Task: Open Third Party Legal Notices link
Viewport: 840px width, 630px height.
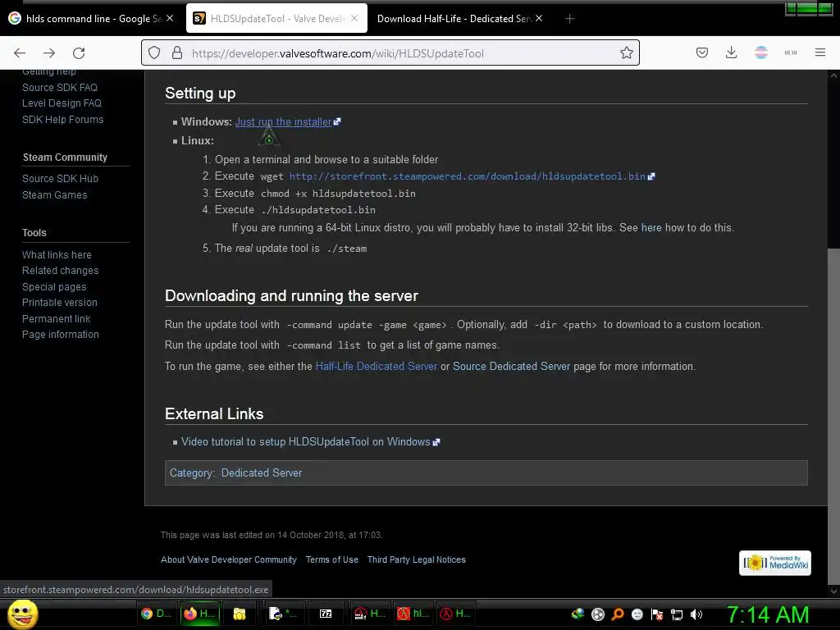Action: 416,559
